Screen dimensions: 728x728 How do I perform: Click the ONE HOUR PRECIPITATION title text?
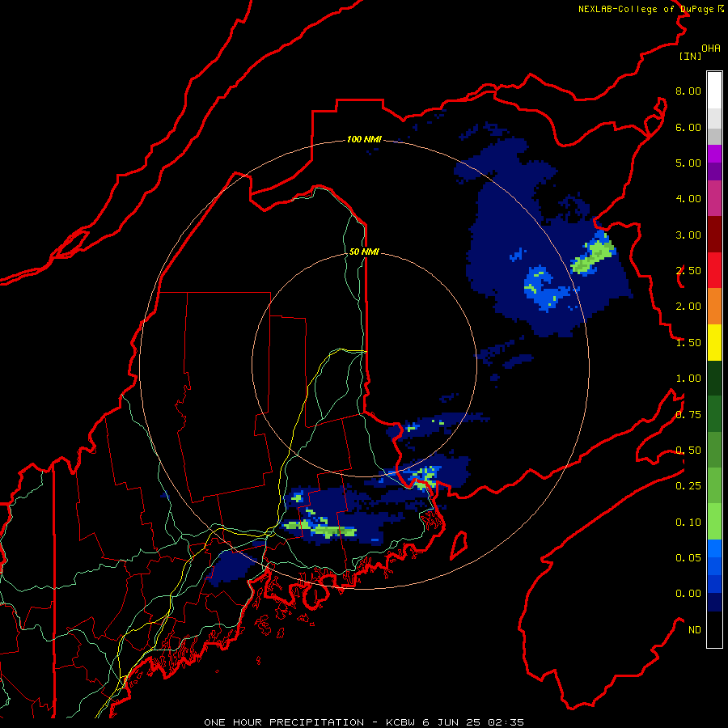(284, 722)
